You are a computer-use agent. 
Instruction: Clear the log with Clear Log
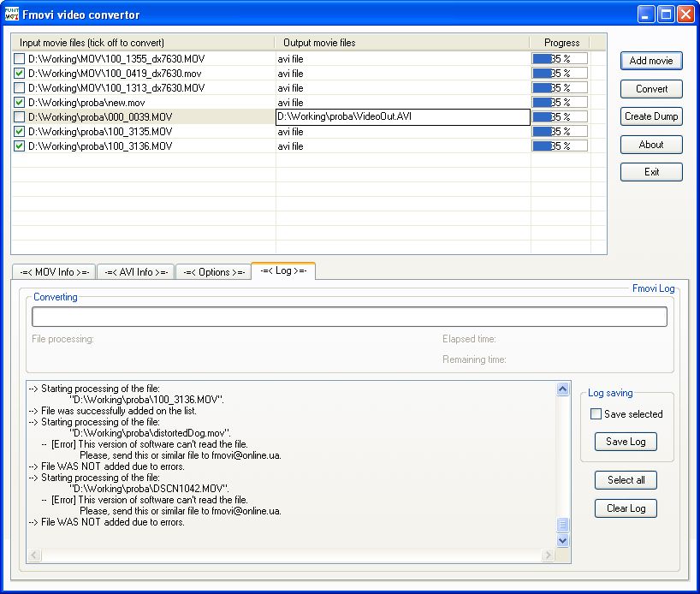[x=626, y=508]
